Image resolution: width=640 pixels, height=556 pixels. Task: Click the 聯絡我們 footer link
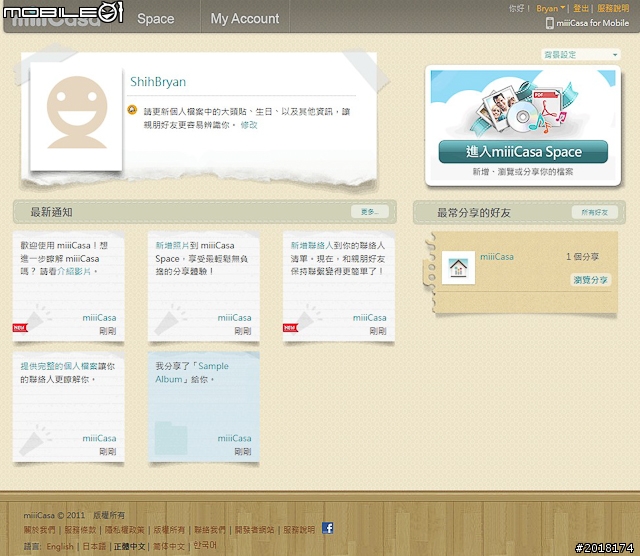[x=210, y=530]
